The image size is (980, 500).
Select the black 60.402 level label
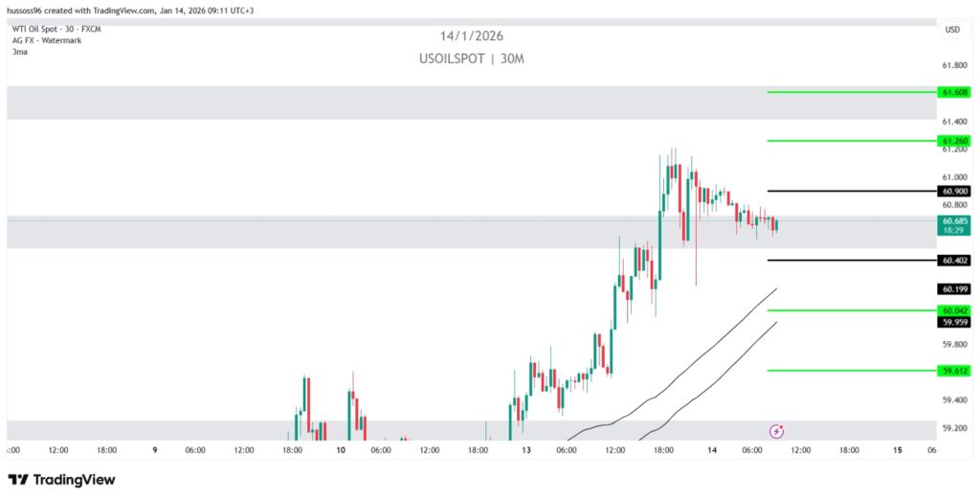click(x=954, y=260)
